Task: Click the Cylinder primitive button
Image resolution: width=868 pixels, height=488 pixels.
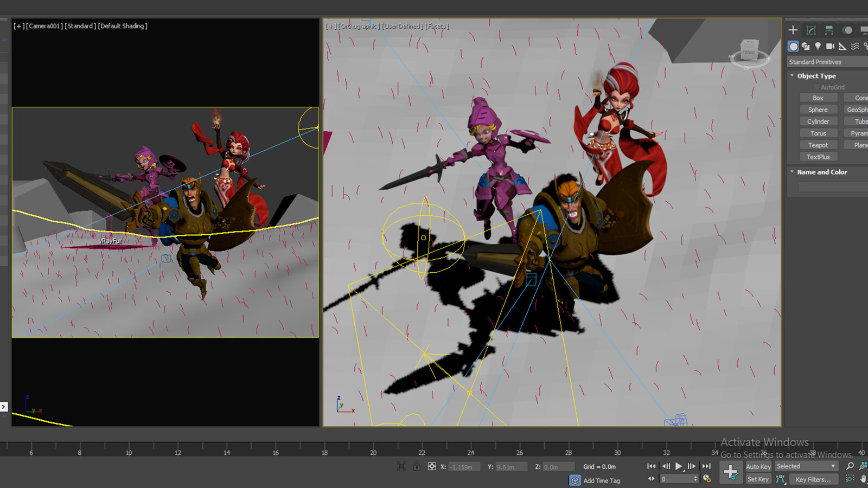Action: pos(818,121)
